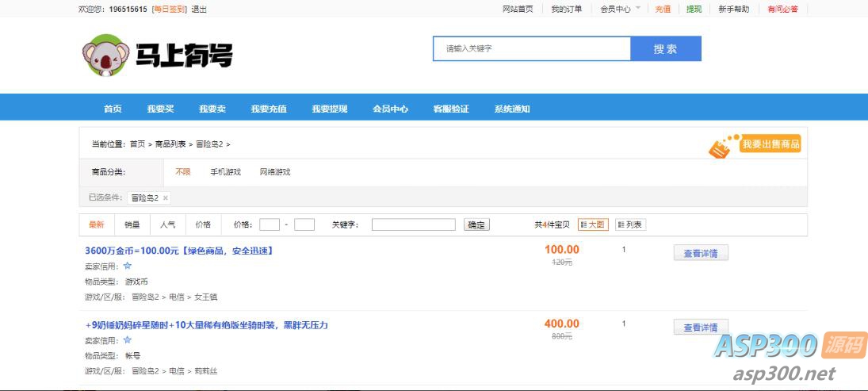The image size is (868, 391).
Task: Click username 196515615
Action: (x=128, y=9)
